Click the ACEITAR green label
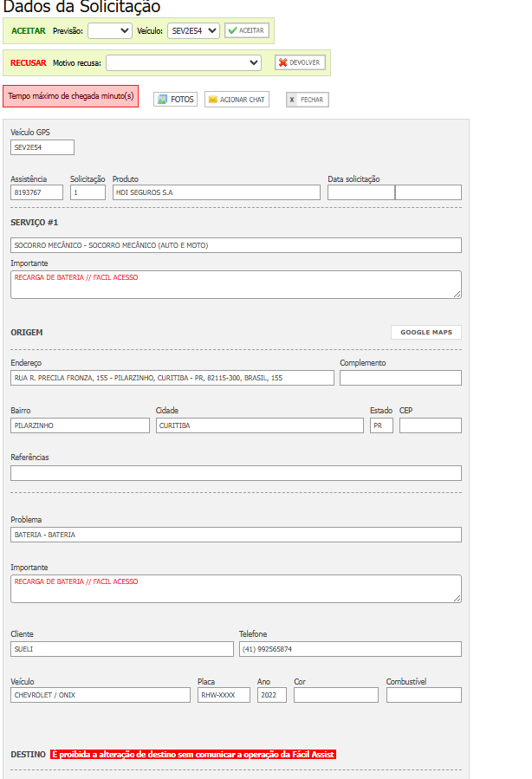 [x=29, y=31]
